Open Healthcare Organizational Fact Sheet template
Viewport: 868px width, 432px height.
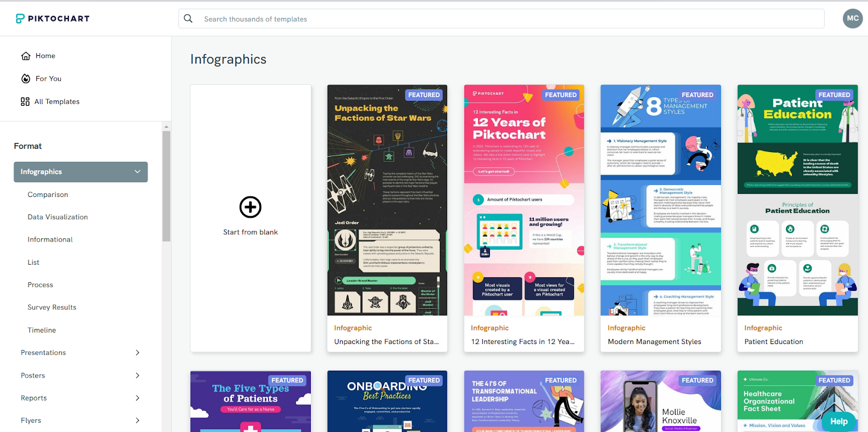[797, 402]
